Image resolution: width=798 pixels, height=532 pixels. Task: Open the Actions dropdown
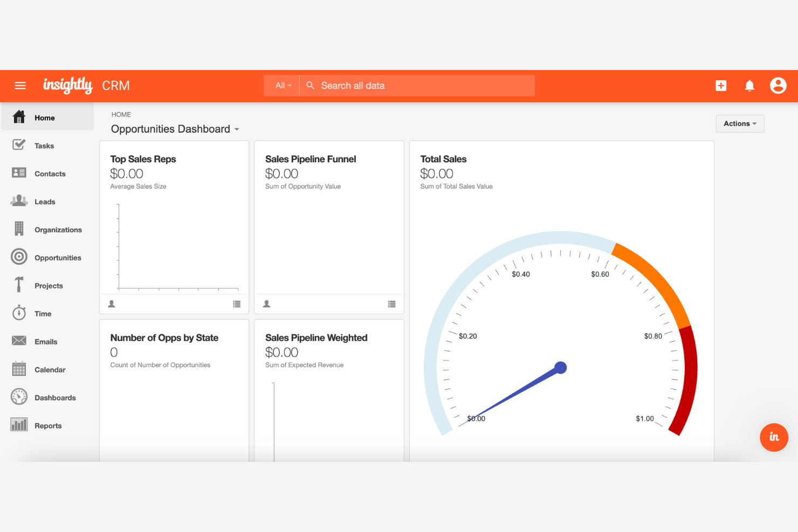click(x=740, y=123)
